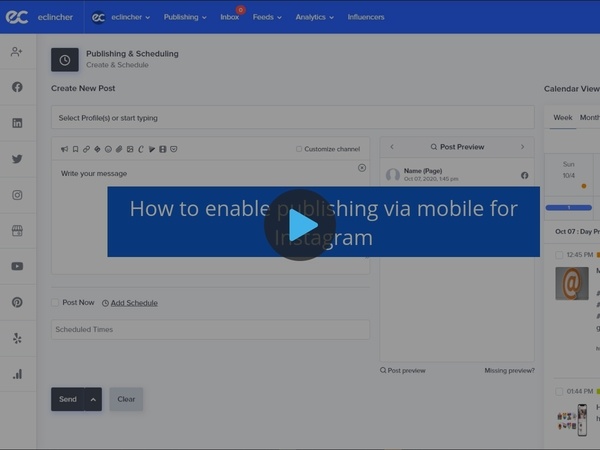Viewport: 600px width, 450px height.
Task: Click the clock Publishing & Scheduling icon
Action: 65,60
